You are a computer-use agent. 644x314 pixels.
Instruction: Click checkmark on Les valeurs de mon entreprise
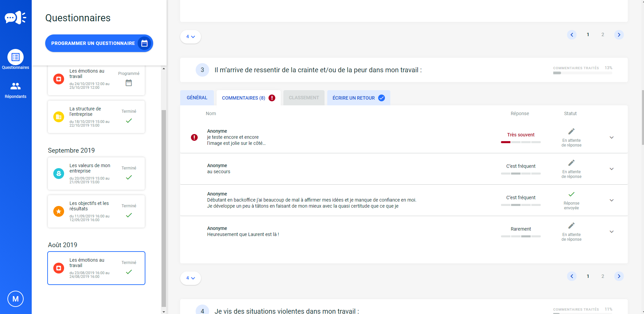click(129, 177)
